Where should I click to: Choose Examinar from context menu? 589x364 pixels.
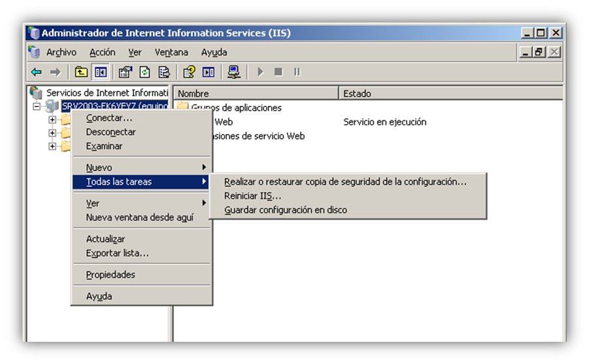[x=142, y=146]
